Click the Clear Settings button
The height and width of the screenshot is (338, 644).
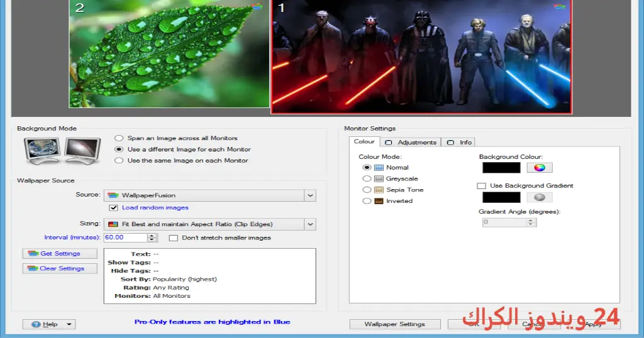pyautogui.click(x=60, y=268)
